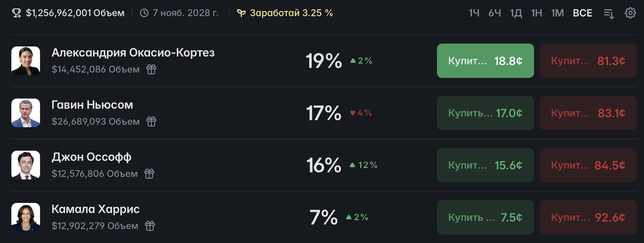This screenshot has height=243, width=644.
Task: Click gift icon beside Джон Оссофф volume
Action: [x=149, y=174]
